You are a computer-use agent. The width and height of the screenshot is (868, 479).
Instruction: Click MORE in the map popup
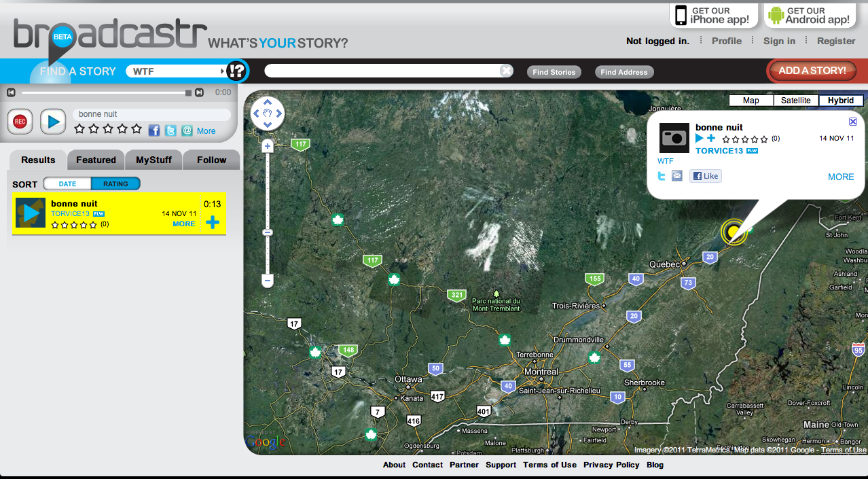click(841, 177)
